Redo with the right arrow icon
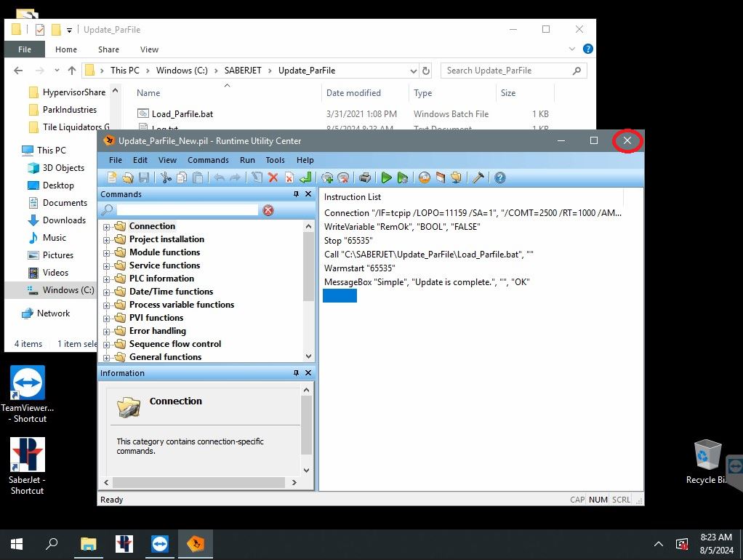The image size is (743, 560). pyautogui.click(x=235, y=177)
